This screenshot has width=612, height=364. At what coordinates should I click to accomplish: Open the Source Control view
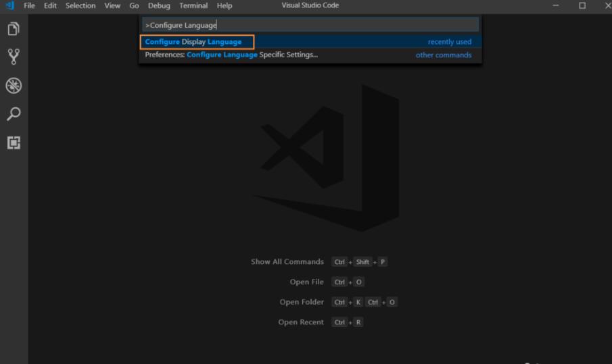(x=14, y=57)
